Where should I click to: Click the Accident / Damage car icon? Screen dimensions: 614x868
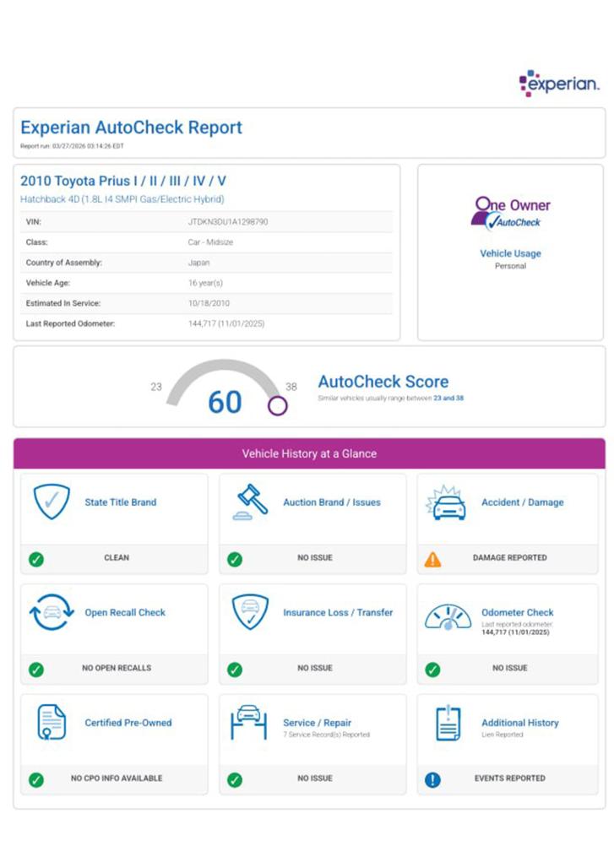coord(448,503)
